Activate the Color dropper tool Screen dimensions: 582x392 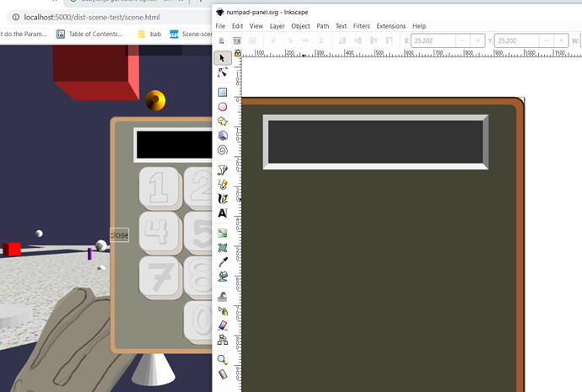[223, 262]
